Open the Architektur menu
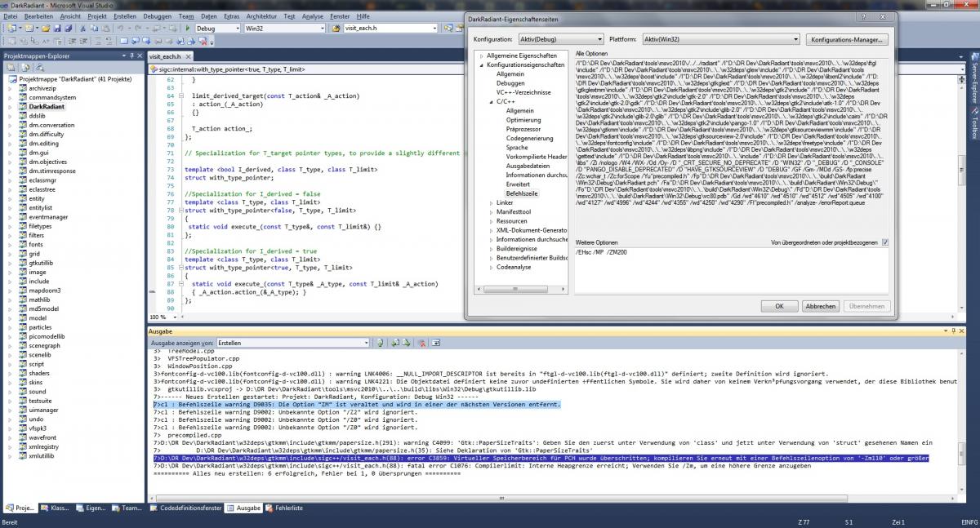Screen dimensions: 980x528 (x=261, y=16)
